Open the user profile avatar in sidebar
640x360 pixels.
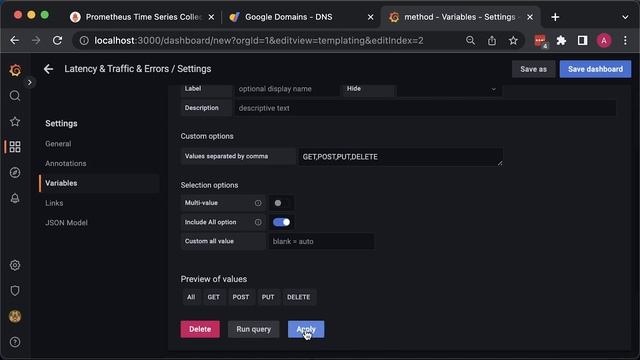point(15,316)
